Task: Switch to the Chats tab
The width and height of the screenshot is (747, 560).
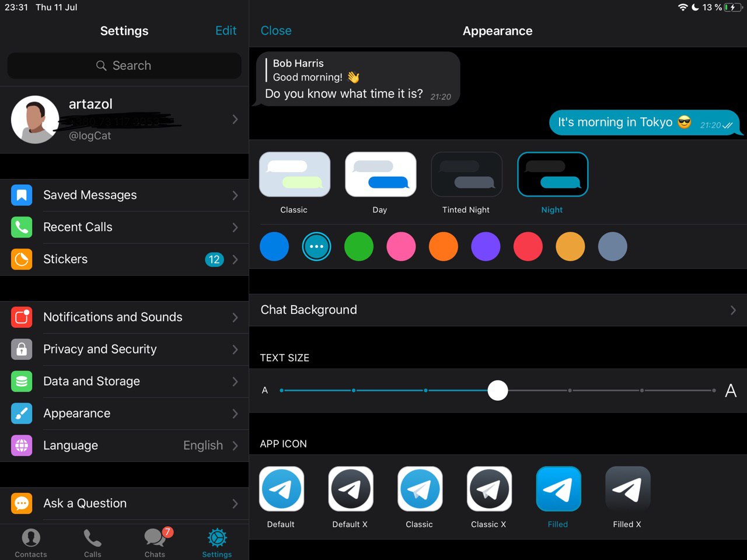Action: pos(155,543)
